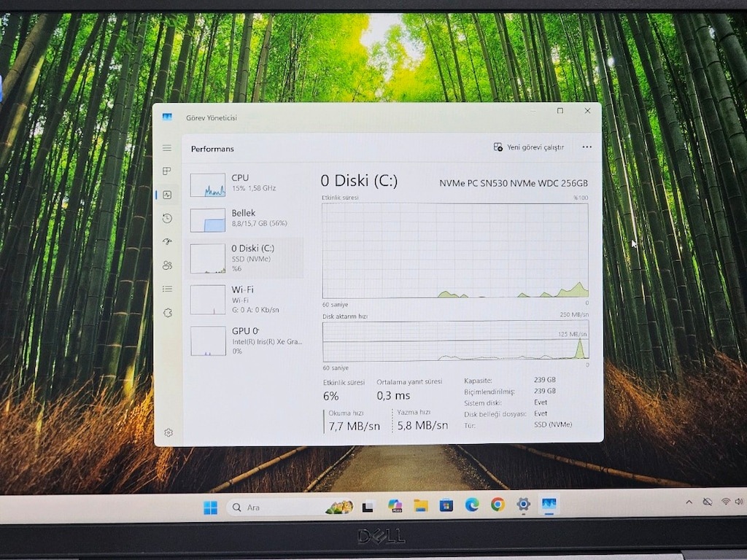Click the Etkinlik süresi disk activity graph
Viewport: 747px width, 560px height.
[x=455, y=251]
